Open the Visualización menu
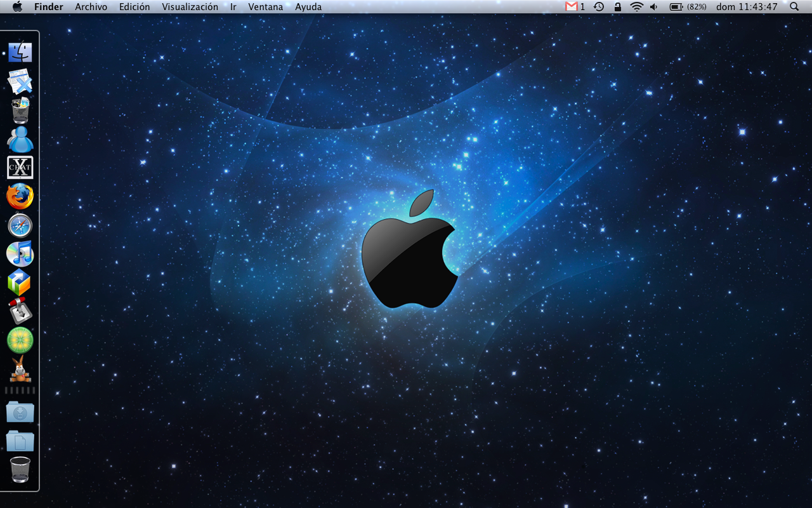 (190, 7)
